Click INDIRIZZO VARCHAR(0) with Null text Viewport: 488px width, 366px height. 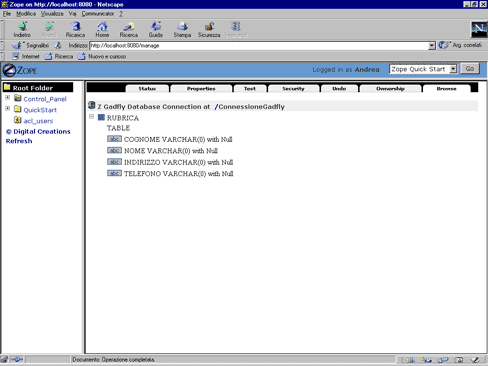pyautogui.click(x=178, y=162)
